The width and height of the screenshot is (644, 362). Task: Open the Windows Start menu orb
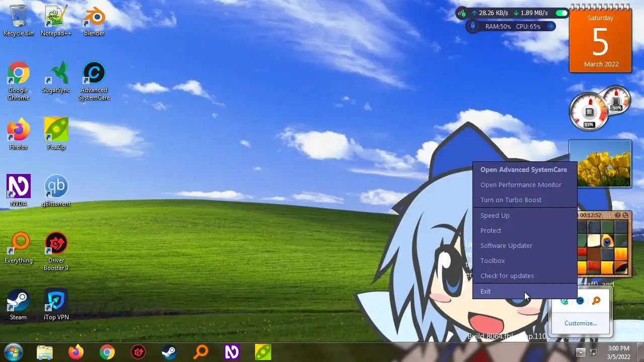click(13, 352)
